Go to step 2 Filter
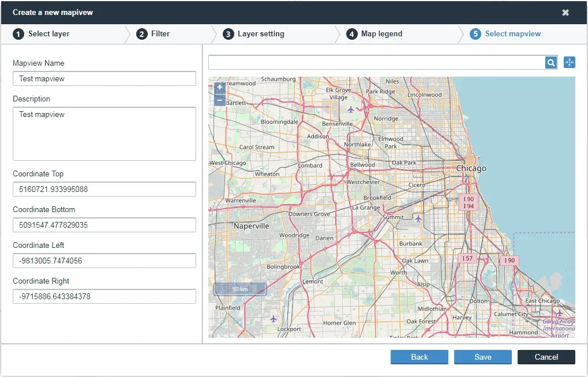 pyautogui.click(x=153, y=34)
